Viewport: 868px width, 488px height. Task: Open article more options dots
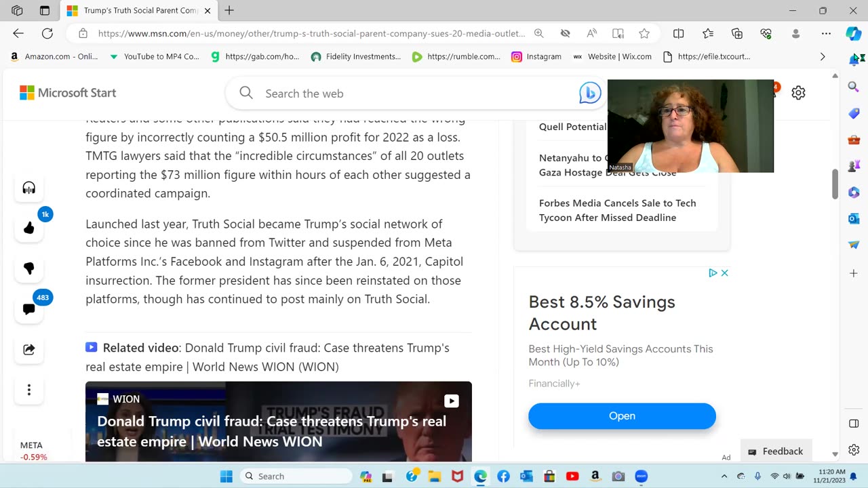coord(28,390)
